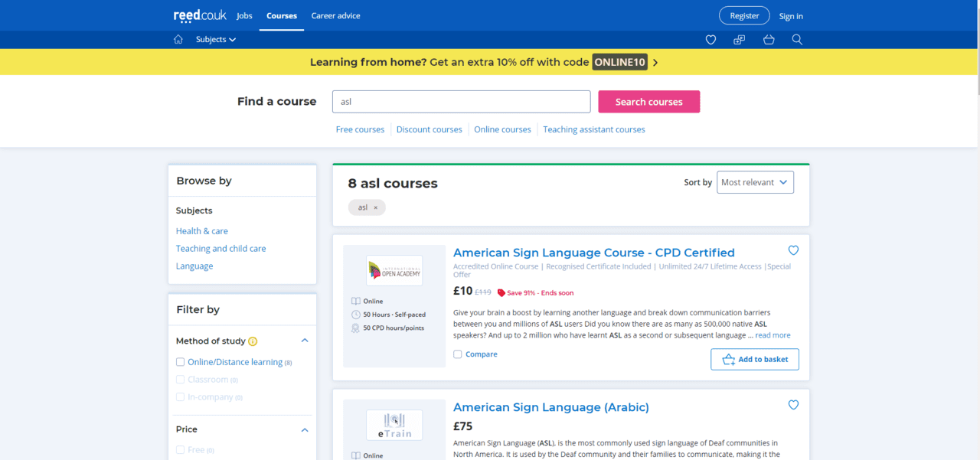Open the Courses tab
The image size is (980, 460).
(x=282, y=15)
